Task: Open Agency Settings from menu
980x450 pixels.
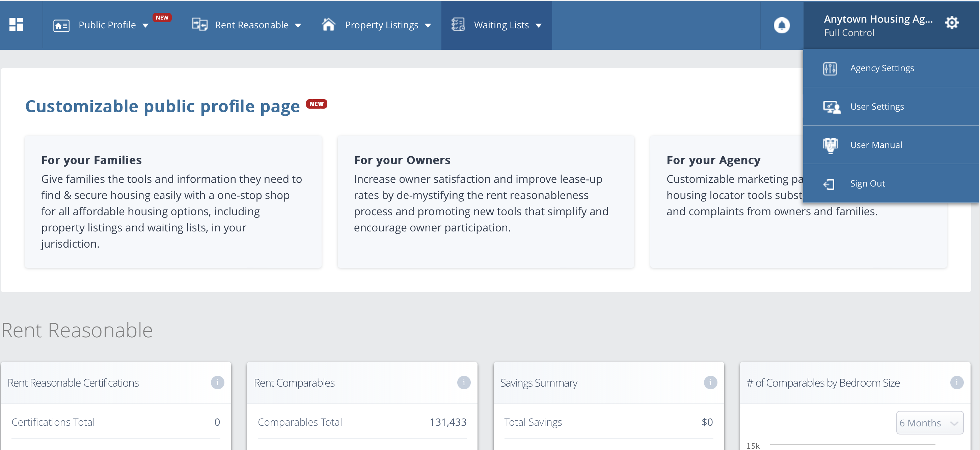Action: (x=881, y=68)
